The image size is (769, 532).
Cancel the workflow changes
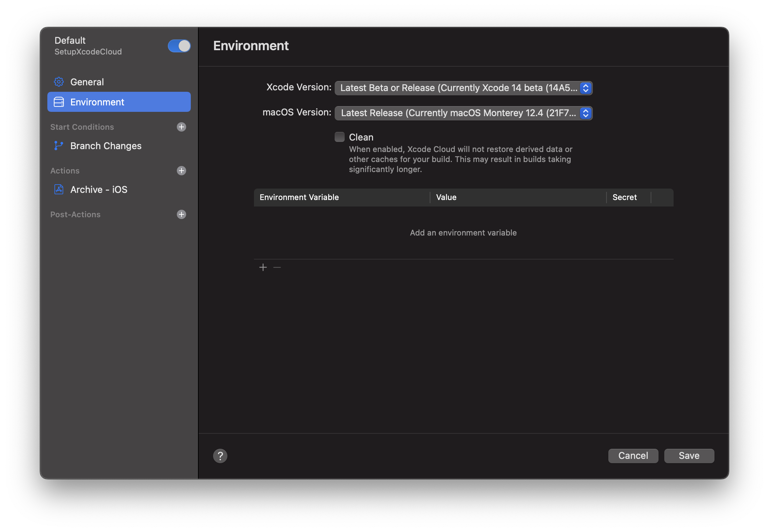pos(633,456)
